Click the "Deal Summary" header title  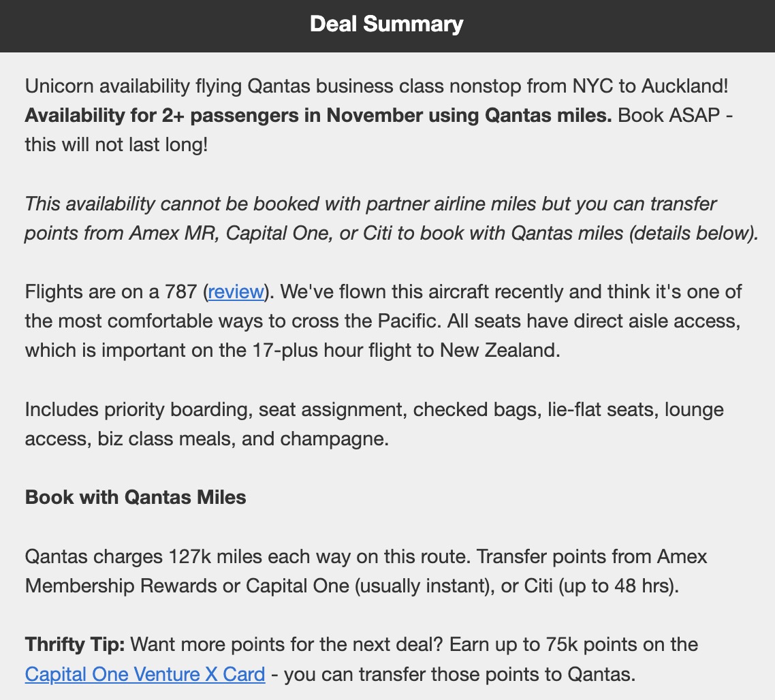tap(387, 25)
